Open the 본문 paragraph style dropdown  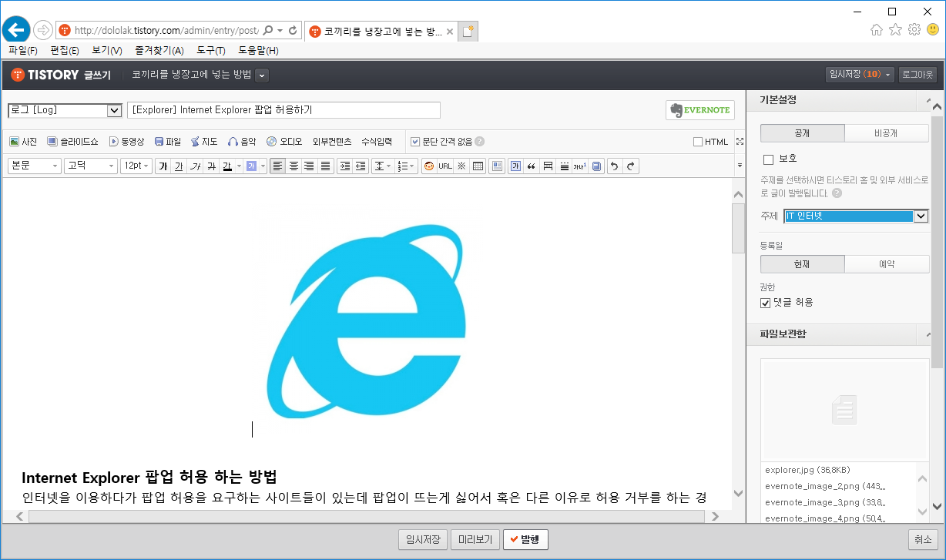(35, 166)
